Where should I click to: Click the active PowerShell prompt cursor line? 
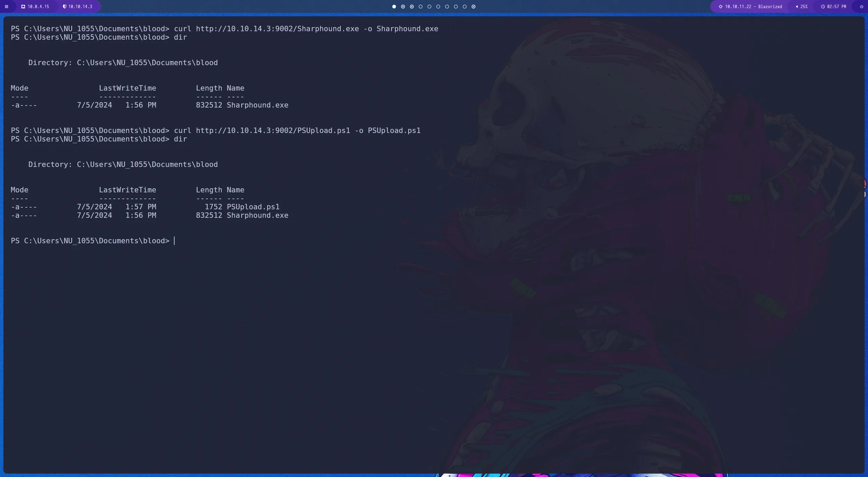pyautogui.click(x=175, y=241)
